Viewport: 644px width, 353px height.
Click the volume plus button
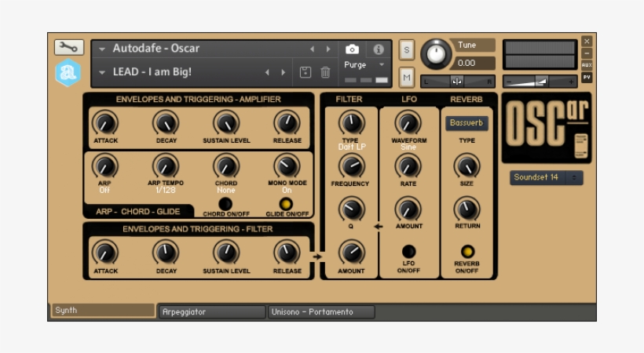pyautogui.click(x=571, y=82)
